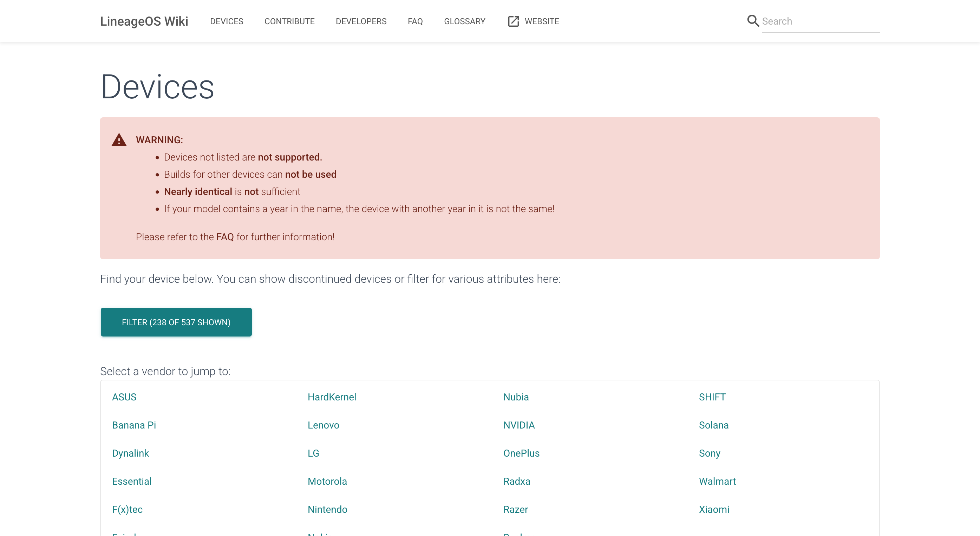Jump to the Solana vendor
Viewport: 980px width, 536px height.
point(714,425)
